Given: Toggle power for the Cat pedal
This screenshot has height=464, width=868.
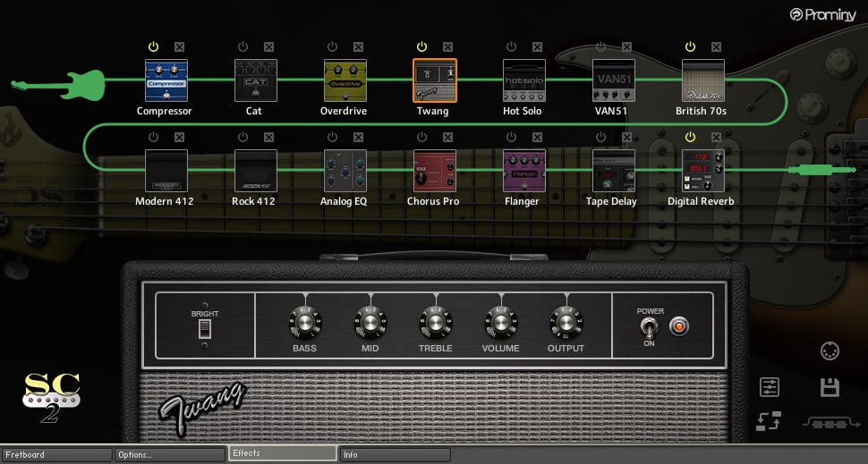Looking at the screenshot, I should pos(243,46).
